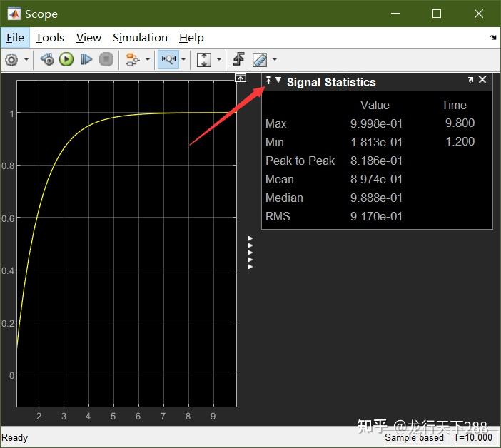
Task: Click the Step Forward button
Action: tap(86, 60)
